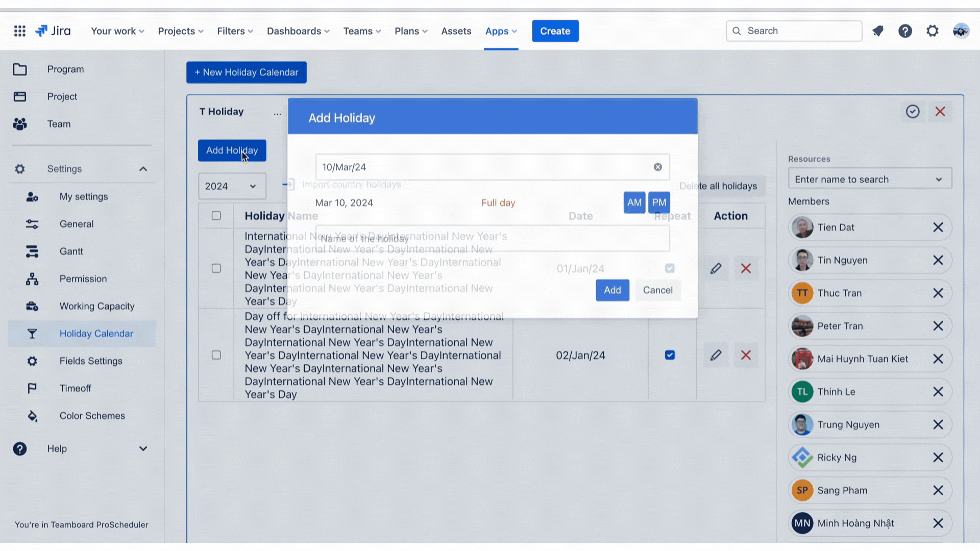980x551 pixels.
Task: Open the Apps menu in top navigation
Action: point(501,31)
